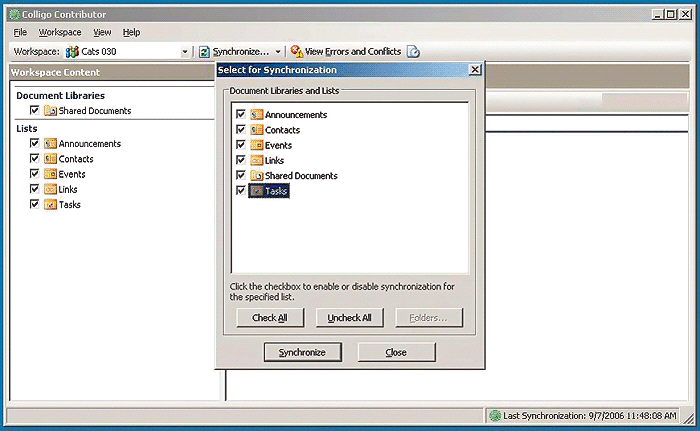Open the Synchronize button dropdown arrow
700x431 pixels.
tap(278, 52)
